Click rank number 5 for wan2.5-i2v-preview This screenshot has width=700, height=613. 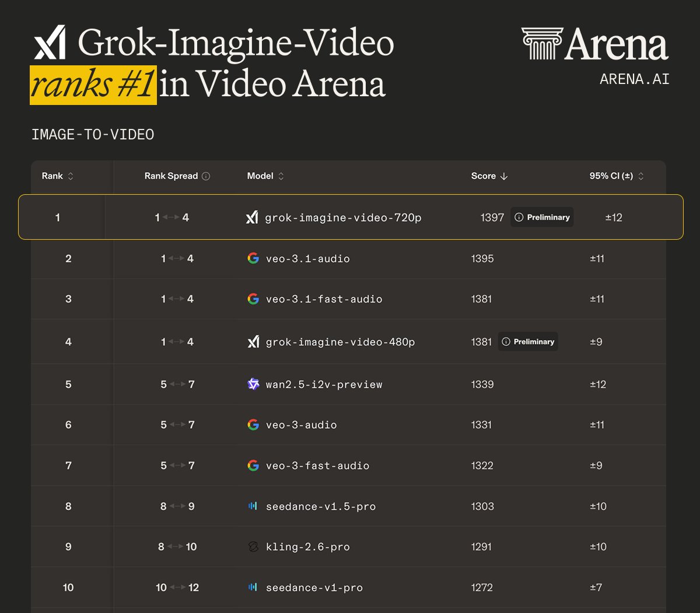point(68,384)
